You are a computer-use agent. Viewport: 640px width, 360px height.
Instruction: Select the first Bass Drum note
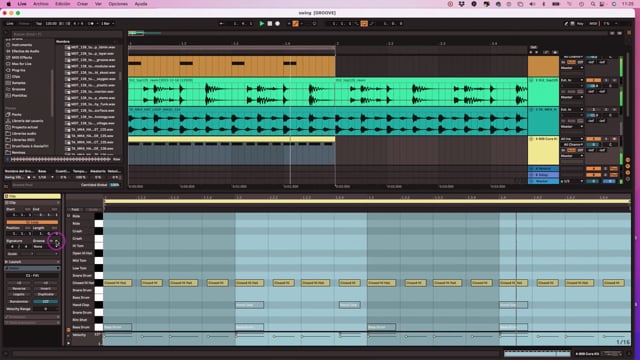118,327
